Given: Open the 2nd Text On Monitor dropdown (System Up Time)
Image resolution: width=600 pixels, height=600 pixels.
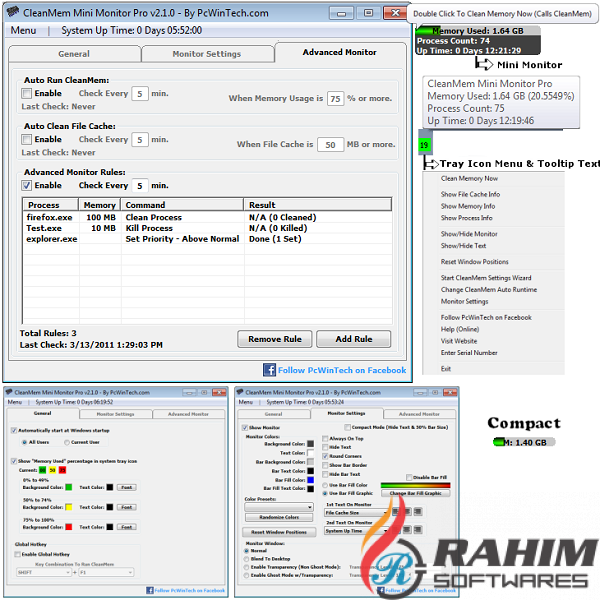Looking at the screenshot, I should [x=357, y=531].
